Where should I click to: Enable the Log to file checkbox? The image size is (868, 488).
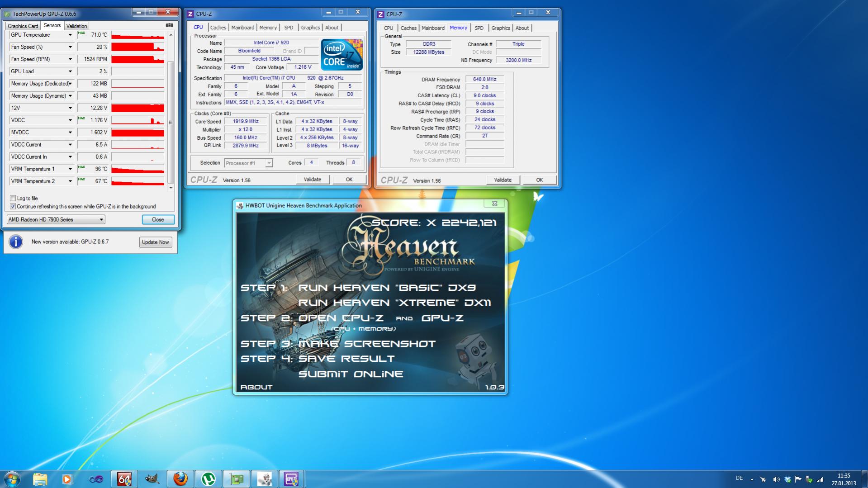(13, 198)
